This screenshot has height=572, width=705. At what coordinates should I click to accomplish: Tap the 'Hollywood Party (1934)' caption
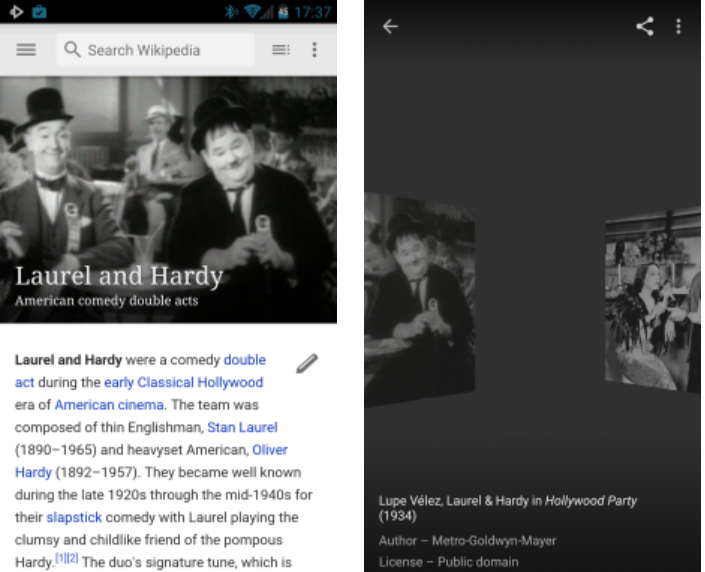(x=508, y=508)
